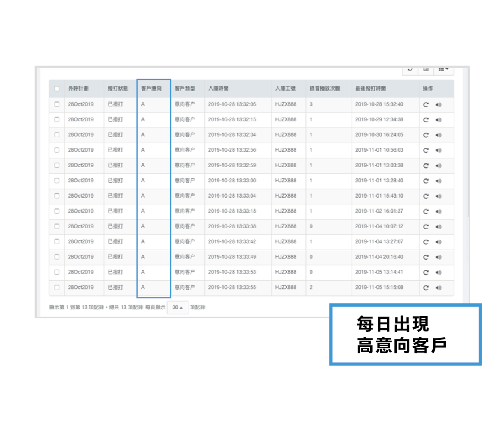The width and height of the screenshot is (504, 435).
Task: Sort by 錄音播放次數 column header
Action: pyautogui.click(x=324, y=89)
